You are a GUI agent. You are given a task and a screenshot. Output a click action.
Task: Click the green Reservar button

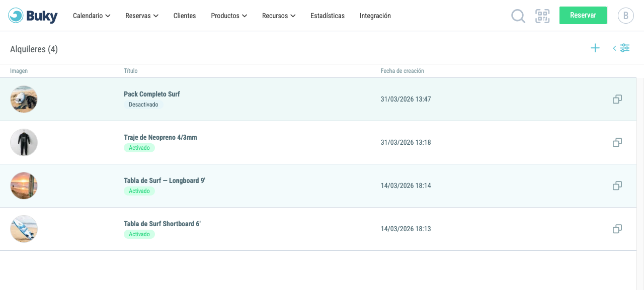pos(583,15)
